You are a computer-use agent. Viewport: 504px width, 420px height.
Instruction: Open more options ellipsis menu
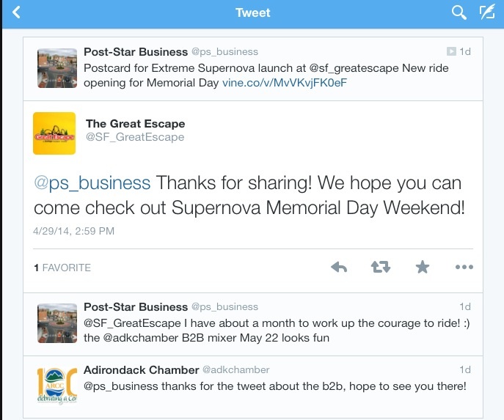464,268
